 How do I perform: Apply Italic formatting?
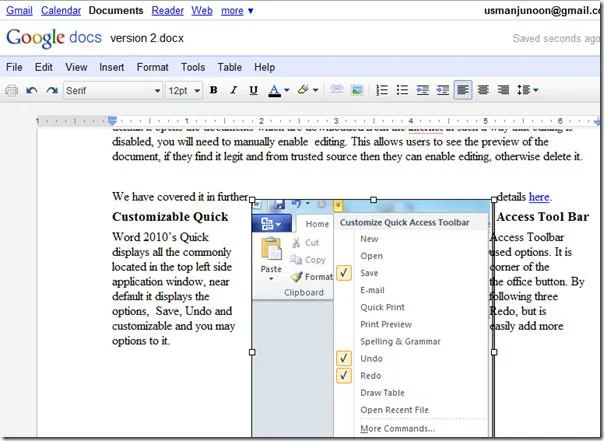233,90
